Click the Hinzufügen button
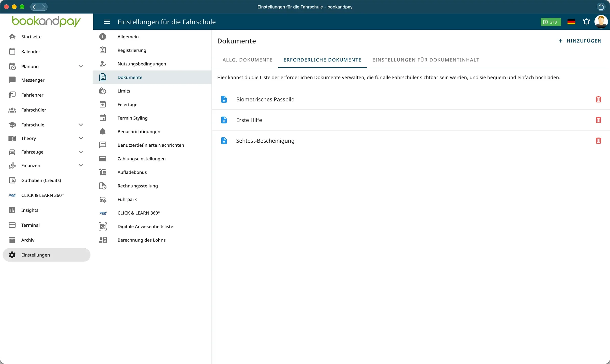Viewport: 610px width, 364px height. (x=580, y=41)
